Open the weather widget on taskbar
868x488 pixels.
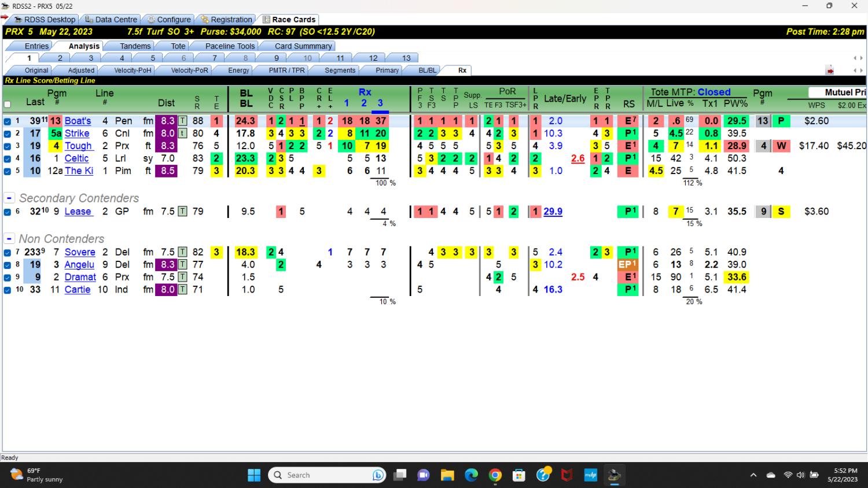(x=36, y=475)
